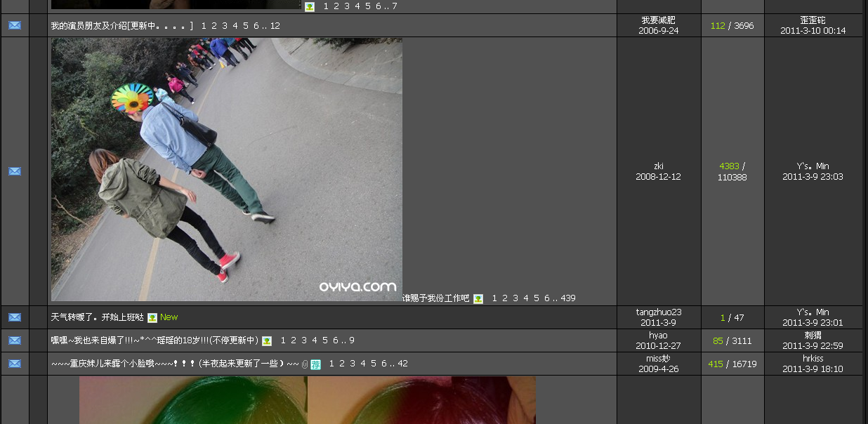Viewport: 868px width, 424px height.
Task: Go to page 5 of 谁赐予我份工作吧
Action: click(x=537, y=298)
